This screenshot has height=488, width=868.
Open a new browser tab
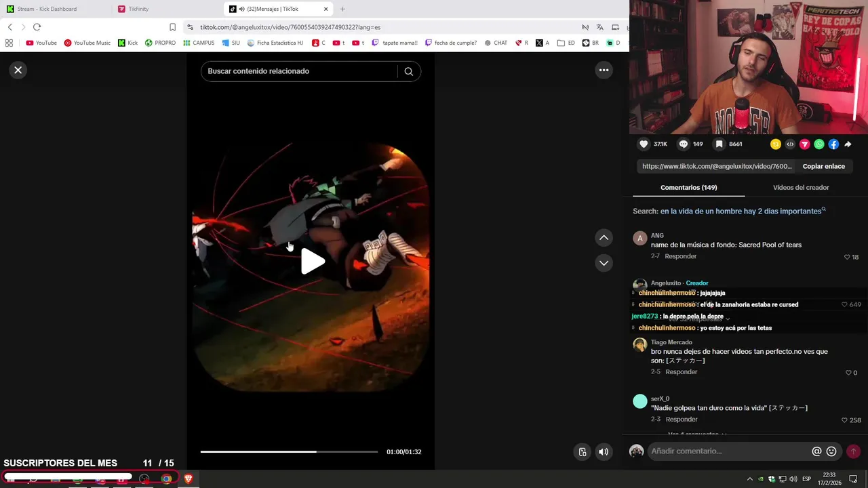342,9
